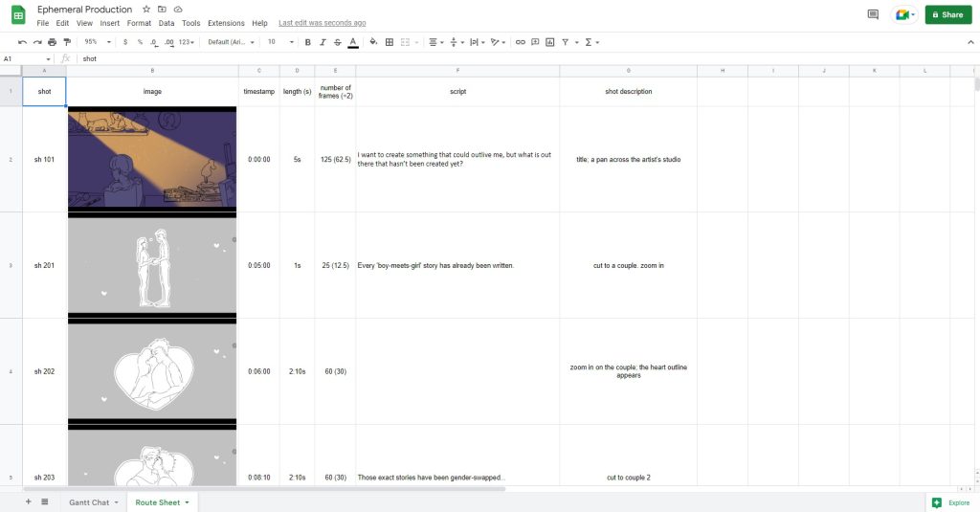980x512 pixels.
Task: Format as percent
Action: click(x=140, y=42)
